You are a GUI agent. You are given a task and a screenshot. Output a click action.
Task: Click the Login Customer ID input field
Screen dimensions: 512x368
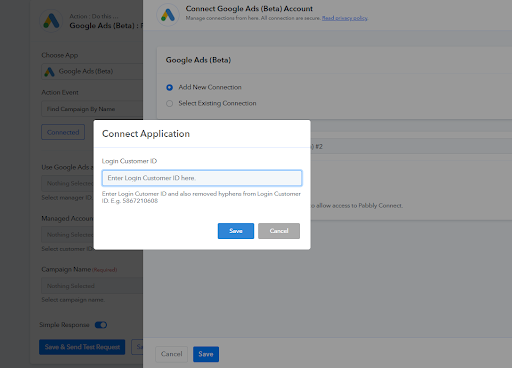click(x=202, y=178)
